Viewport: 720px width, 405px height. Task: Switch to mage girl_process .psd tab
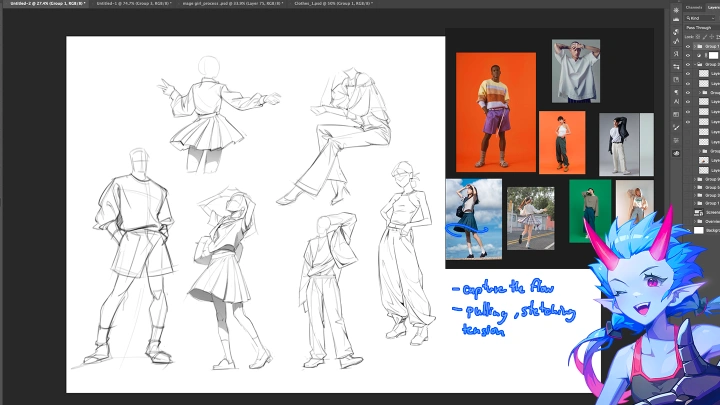[233, 3]
